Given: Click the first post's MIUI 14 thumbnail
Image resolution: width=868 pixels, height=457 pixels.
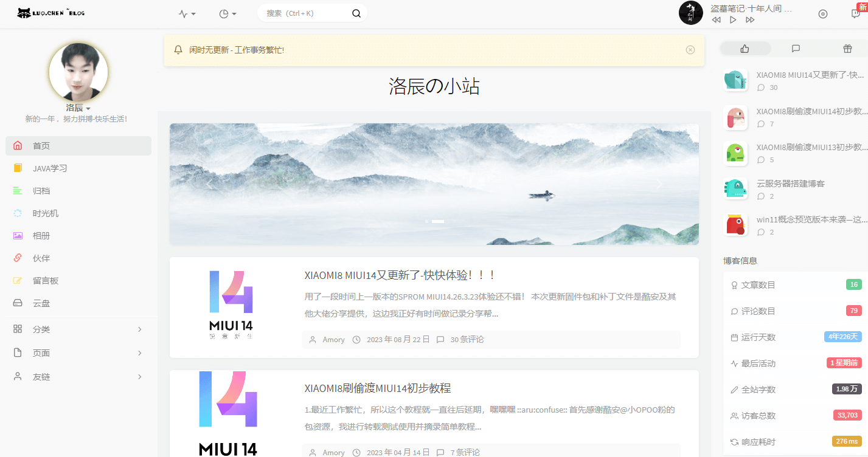Looking at the screenshot, I should (x=231, y=306).
